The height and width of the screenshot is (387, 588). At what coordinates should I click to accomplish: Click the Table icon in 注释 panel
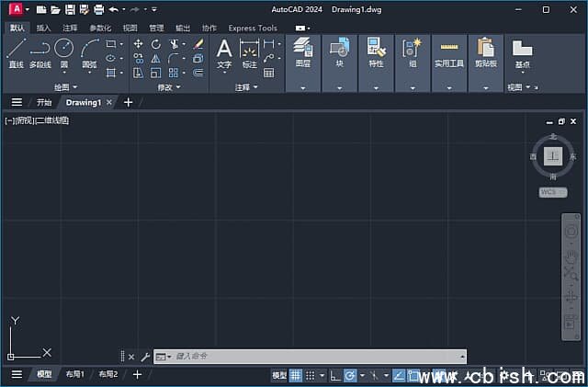[268, 73]
